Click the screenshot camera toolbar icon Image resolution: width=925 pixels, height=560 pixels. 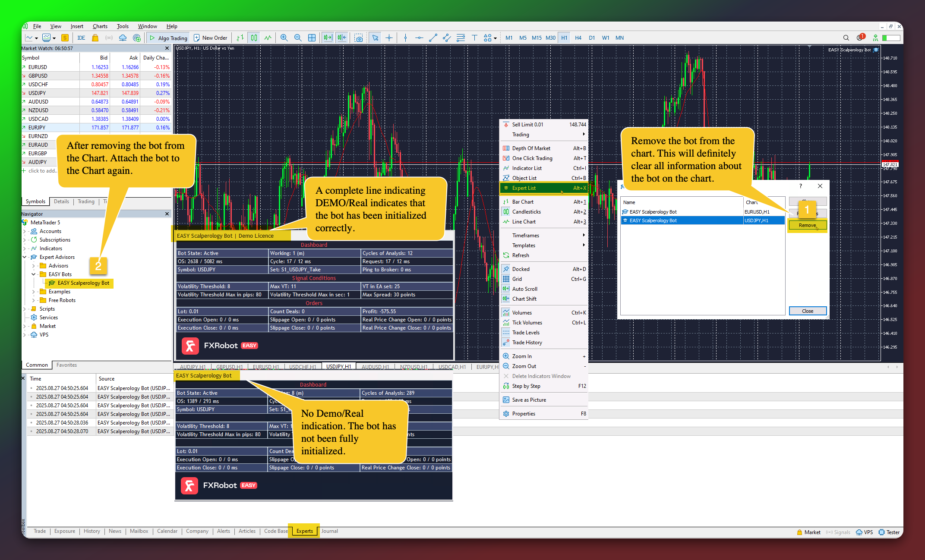tap(358, 38)
